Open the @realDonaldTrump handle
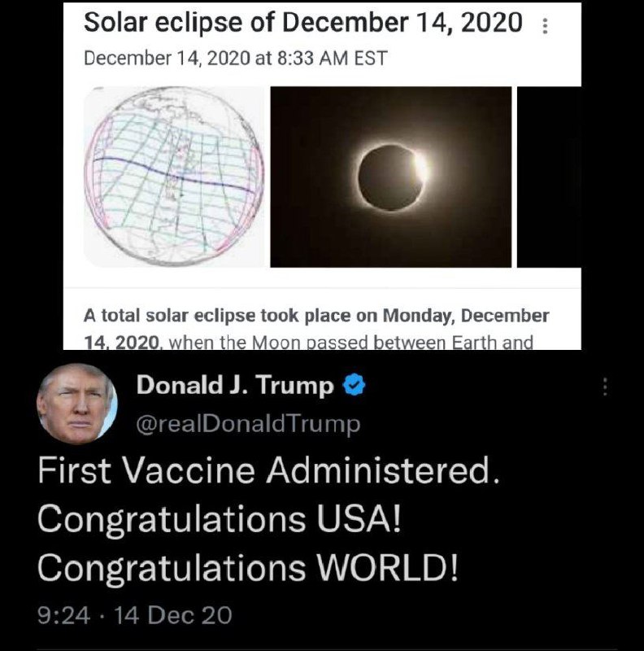 248,424
